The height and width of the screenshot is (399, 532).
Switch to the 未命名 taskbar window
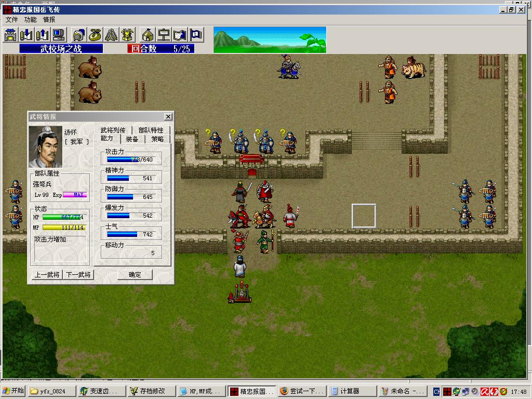(402, 391)
